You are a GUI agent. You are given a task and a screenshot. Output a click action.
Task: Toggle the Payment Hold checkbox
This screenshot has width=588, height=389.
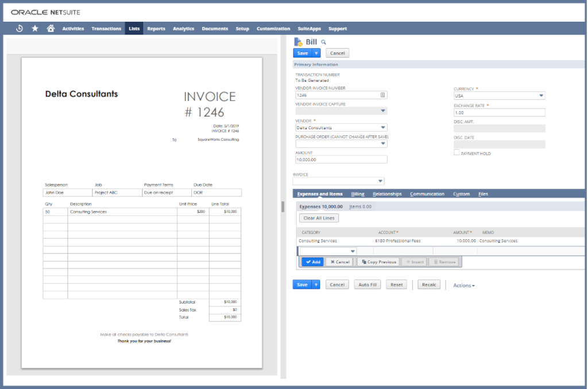[x=457, y=153]
